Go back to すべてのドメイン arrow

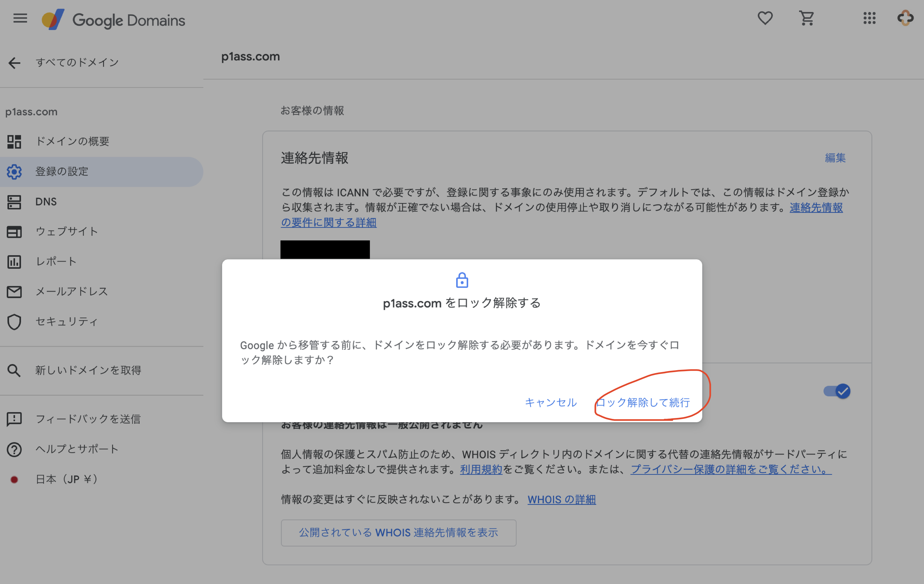[x=15, y=63]
